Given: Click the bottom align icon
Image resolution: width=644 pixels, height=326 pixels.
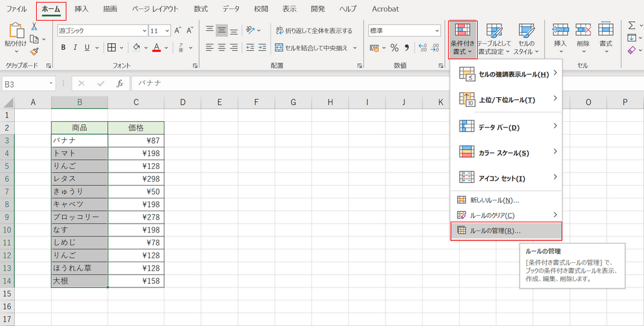Looking at the screenshot, I should [234, 30].
